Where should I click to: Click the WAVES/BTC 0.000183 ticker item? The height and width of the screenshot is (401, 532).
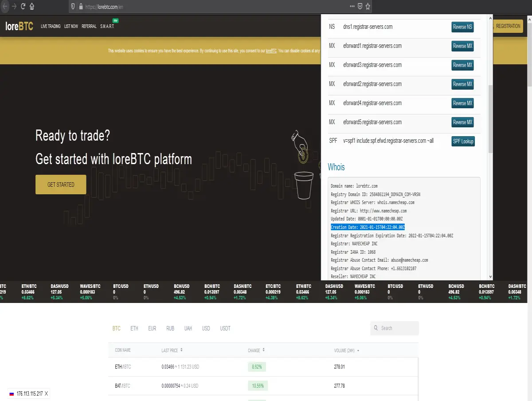coord(90,292)
